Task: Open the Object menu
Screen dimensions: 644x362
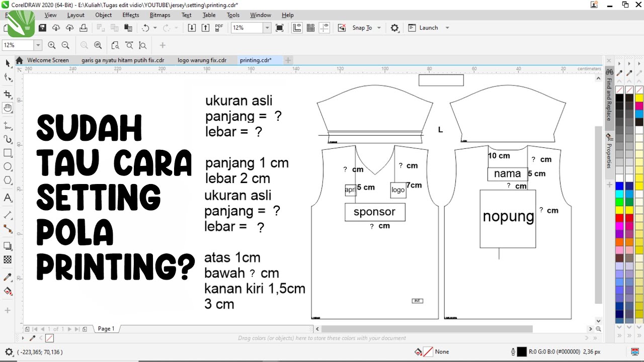Action: click(104, 15)
